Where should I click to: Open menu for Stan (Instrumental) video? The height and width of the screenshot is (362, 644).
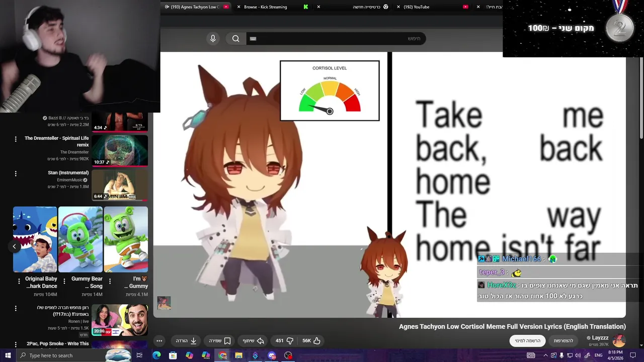pos(16,173)
